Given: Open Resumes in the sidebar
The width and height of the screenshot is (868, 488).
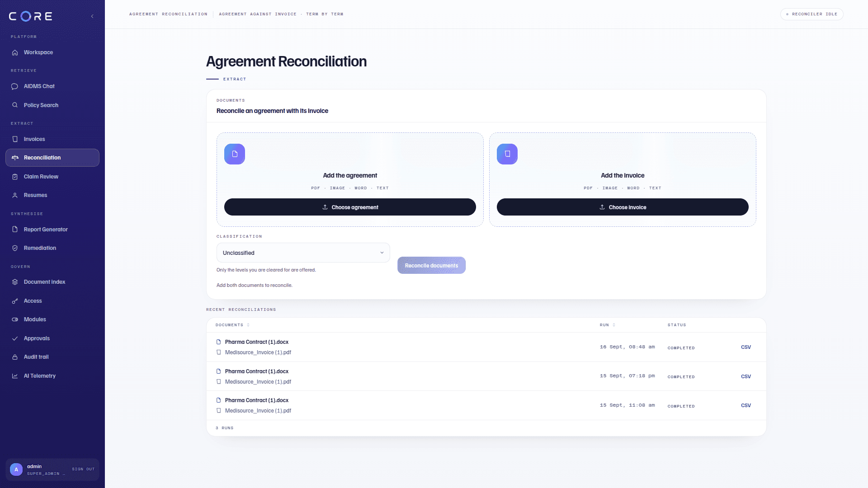Looking at the screenshot, I should (x=52, y=195).
